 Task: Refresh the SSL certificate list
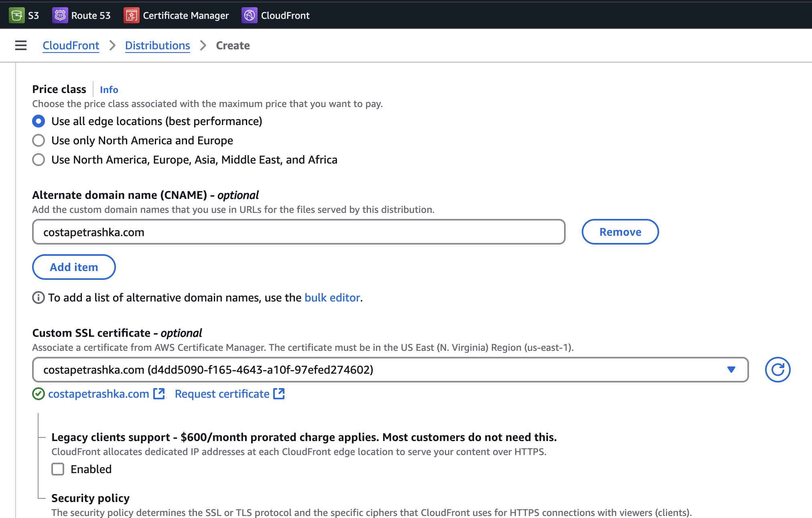pos(777,370)
